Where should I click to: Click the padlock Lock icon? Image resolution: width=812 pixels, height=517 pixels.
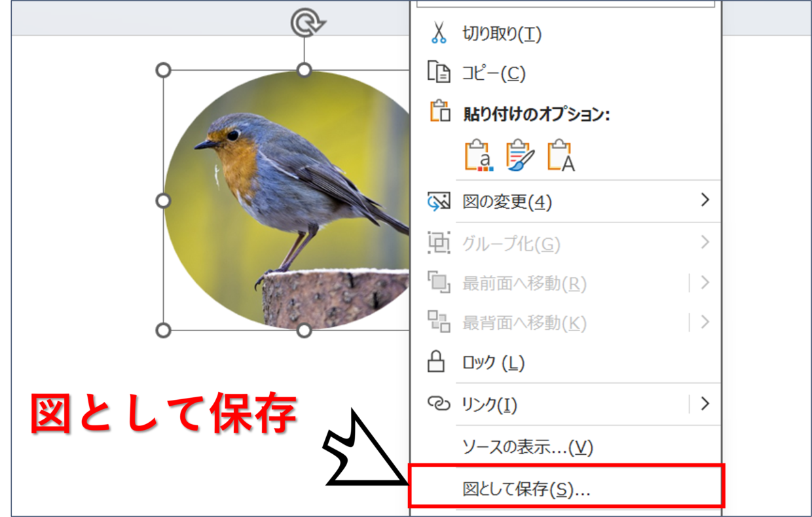(437, 361)
